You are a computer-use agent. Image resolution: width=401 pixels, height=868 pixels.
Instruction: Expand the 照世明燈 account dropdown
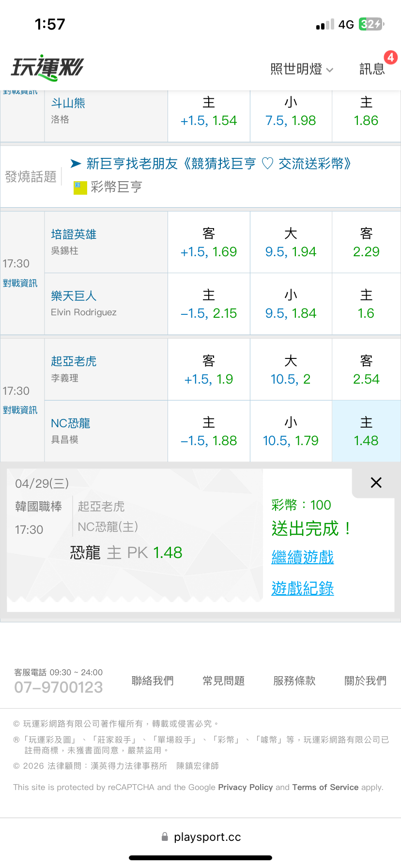pyautogui.click(x=301, y=69)
